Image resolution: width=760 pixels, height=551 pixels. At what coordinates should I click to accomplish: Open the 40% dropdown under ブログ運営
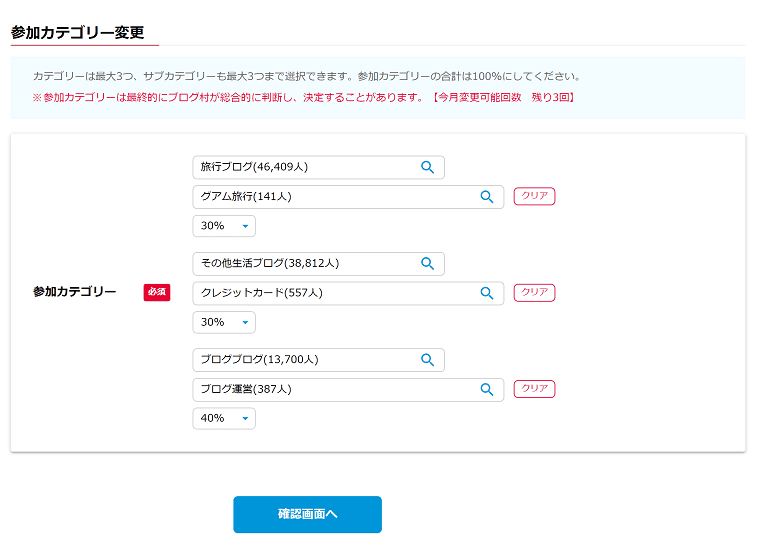[224, 418]
